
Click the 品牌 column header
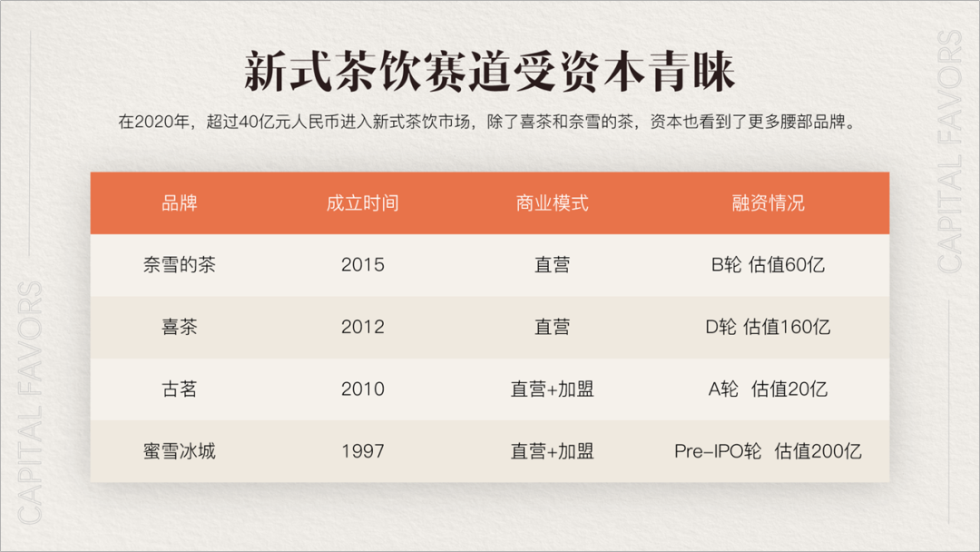point(180,203)
